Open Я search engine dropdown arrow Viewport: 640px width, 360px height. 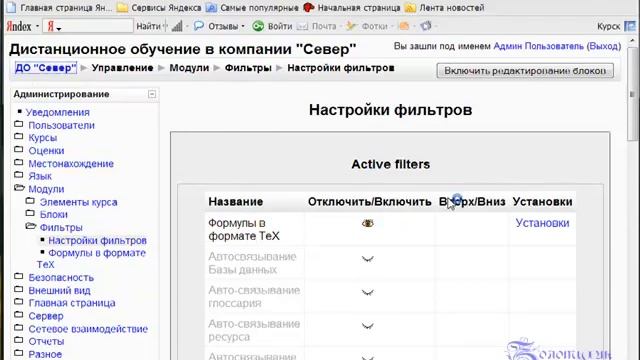(x=59, y=29)
